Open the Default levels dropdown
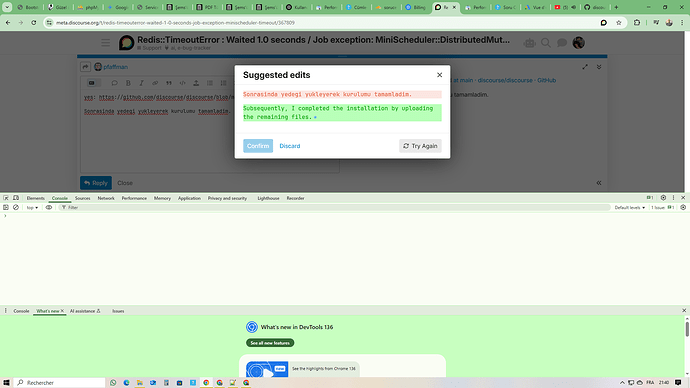Viewport: 690px width, 388px height. click(x=630, y=208)
